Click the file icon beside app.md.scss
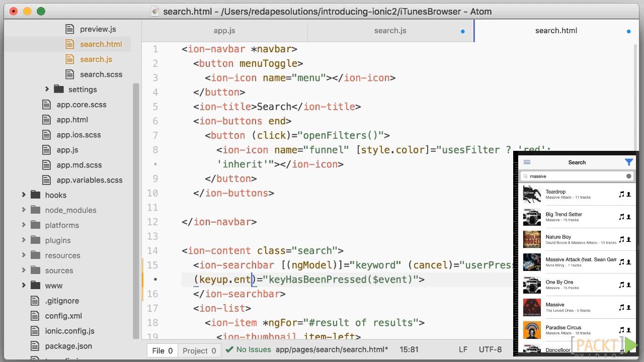644x362 pixels. pos(46,165)
